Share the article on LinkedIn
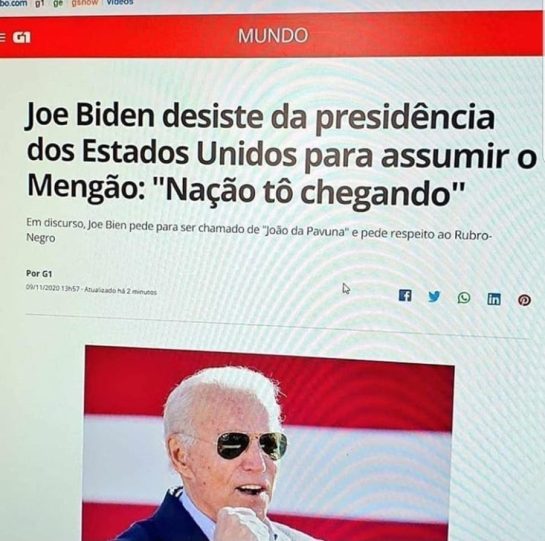The image size is (545, 541). point(494,299)
